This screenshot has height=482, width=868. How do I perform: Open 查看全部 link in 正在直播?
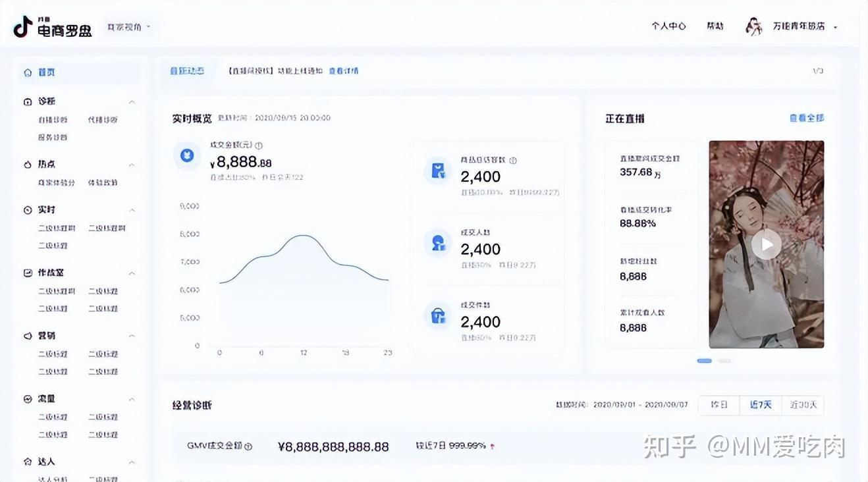point(807,119)
